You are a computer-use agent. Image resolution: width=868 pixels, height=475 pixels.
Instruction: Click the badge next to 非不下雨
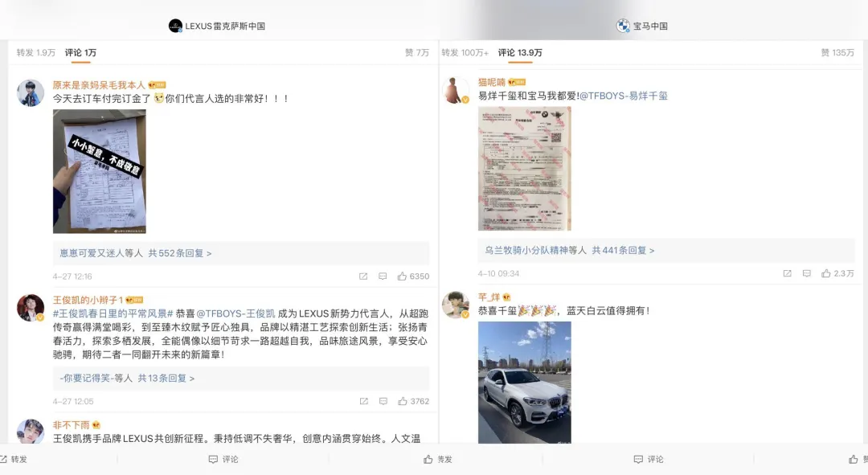pos(96,425)
